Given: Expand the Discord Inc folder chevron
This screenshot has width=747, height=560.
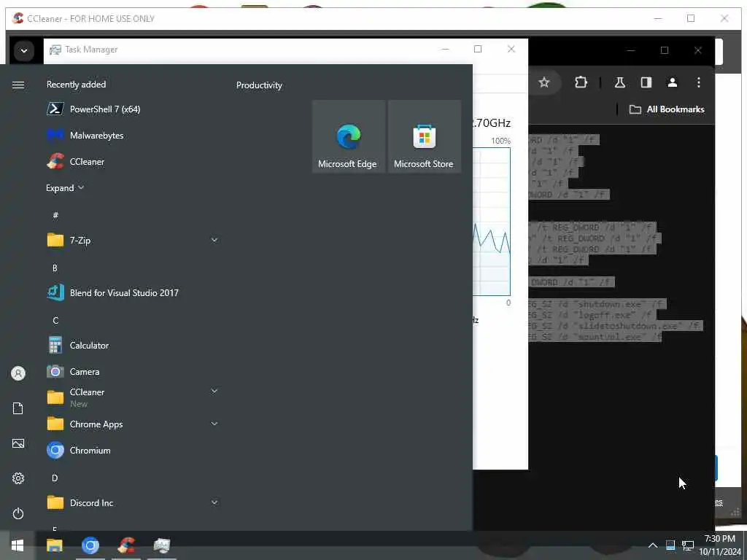Looking at the screenshot, I should pos(214,502).
